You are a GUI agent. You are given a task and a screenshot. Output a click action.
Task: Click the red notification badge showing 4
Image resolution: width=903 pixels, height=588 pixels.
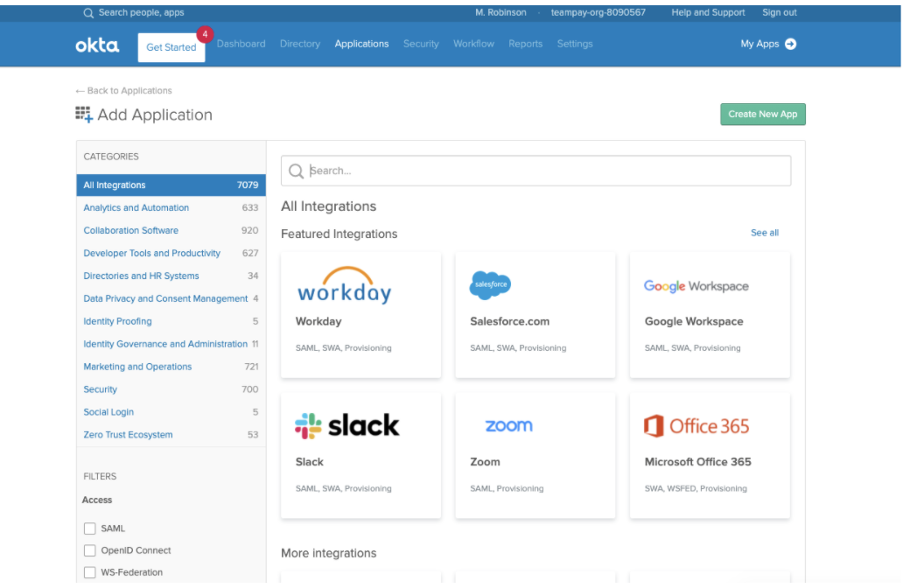click(x=205, y=34)
